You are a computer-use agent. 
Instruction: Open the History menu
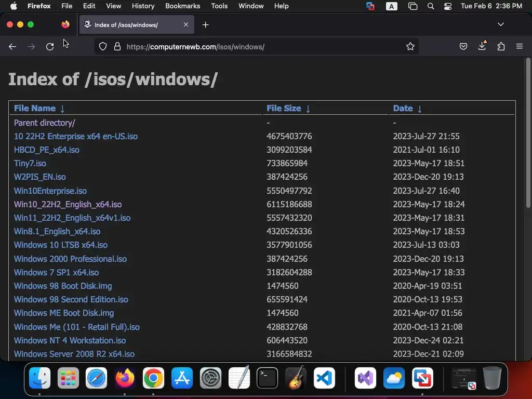coord(143,6)
